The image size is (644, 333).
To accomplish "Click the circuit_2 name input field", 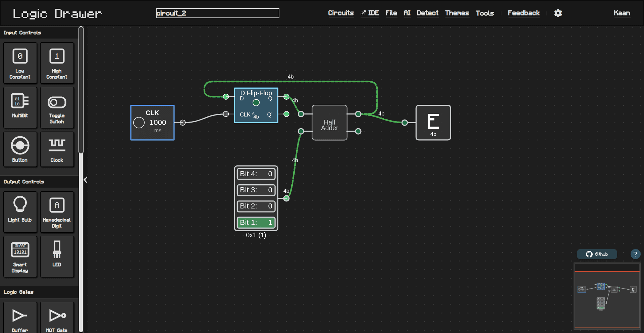I will (x=217, y=13).
